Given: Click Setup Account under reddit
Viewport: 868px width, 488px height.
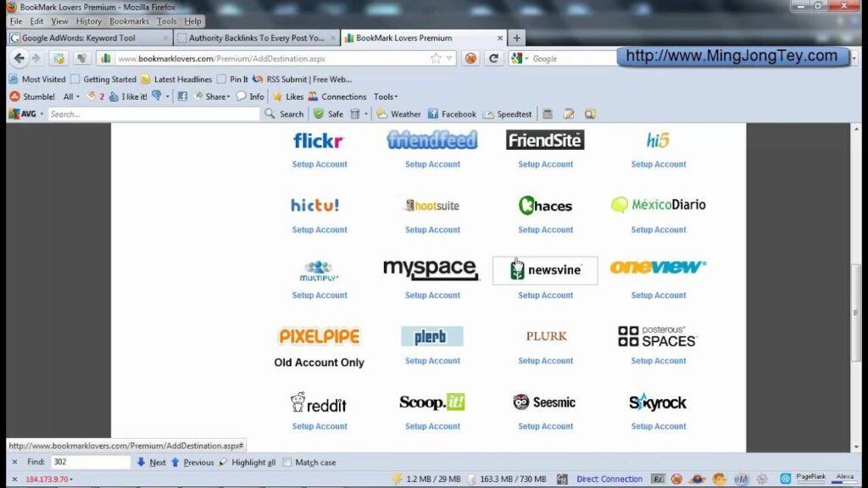Looking at the screenshot, I should pyautogui.click(x=320, y=427).
